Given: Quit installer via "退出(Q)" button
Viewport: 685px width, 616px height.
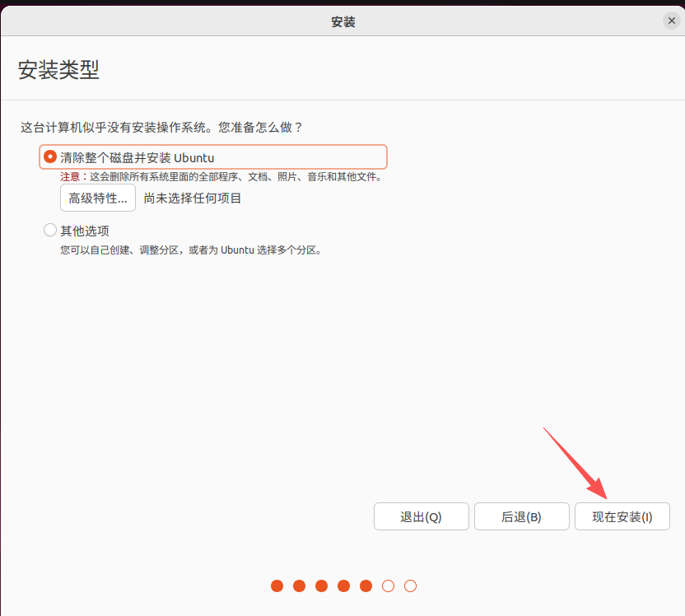Looking at the screenshot, I should point(422,516).
